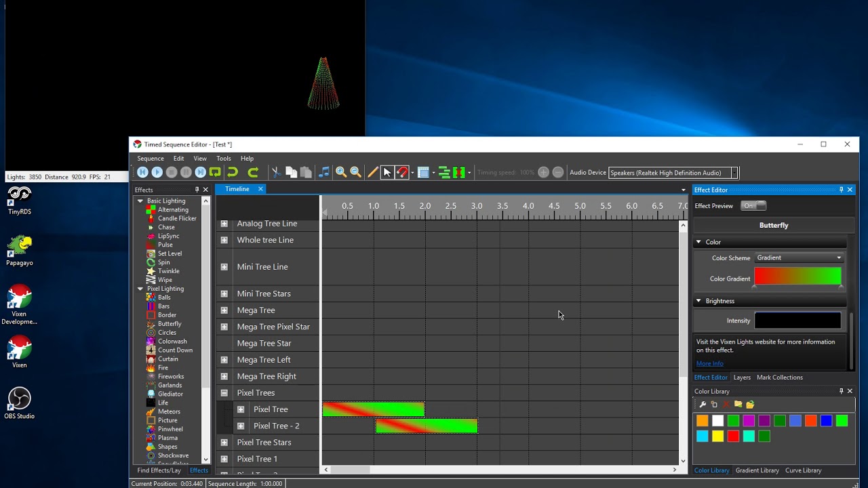Screen dimensions: 868x488
Task: Open the Help menu
Action: point(247,159)
